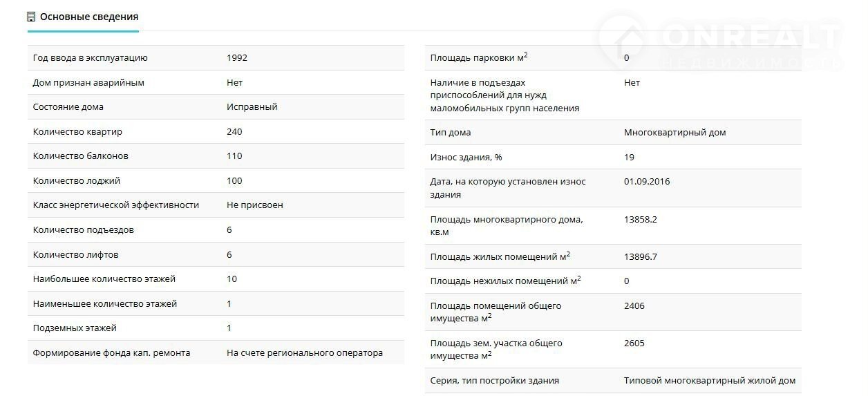Screen dimensions: 868x396
Task: Select the Год ввода в эксплуатацию row label
Action: [x=90, y=58]
